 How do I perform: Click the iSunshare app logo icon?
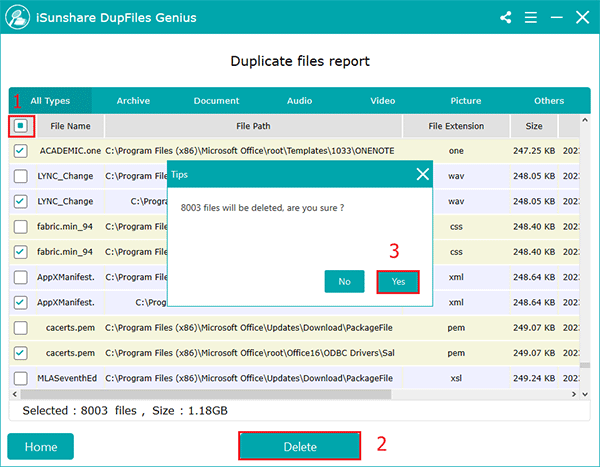coord(20,18)
